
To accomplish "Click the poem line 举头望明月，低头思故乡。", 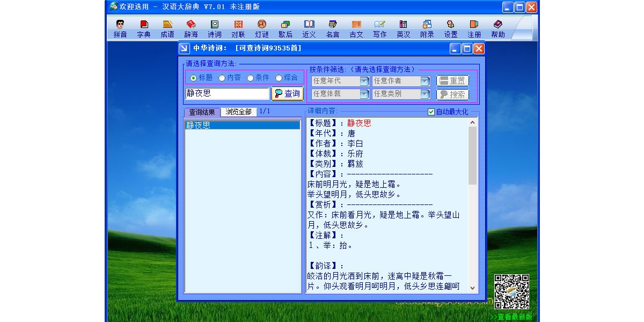I will point(354,194).
